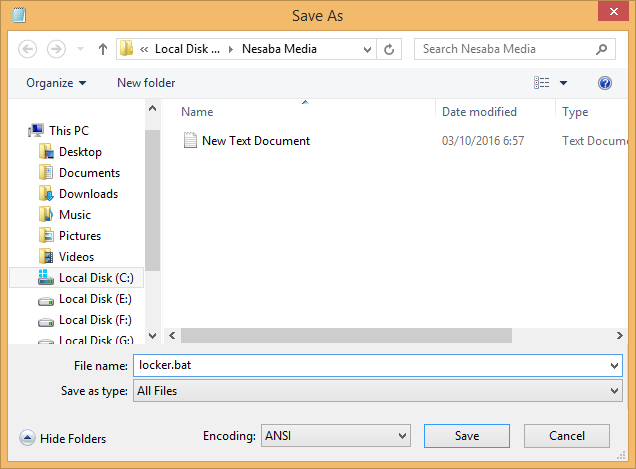The width and height of the screenshot is (636, 469).
Task: Open Help with the question mark icon
Action: click(604, 83)
